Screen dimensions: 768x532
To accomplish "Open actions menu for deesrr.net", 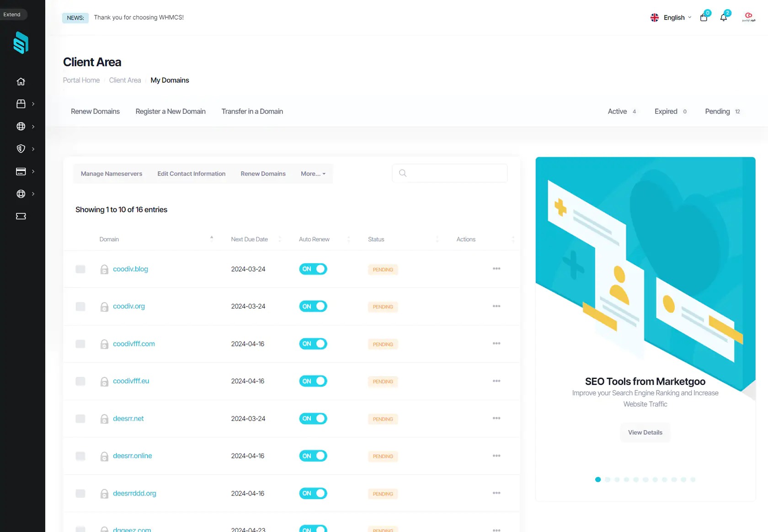I will point(496,418).
